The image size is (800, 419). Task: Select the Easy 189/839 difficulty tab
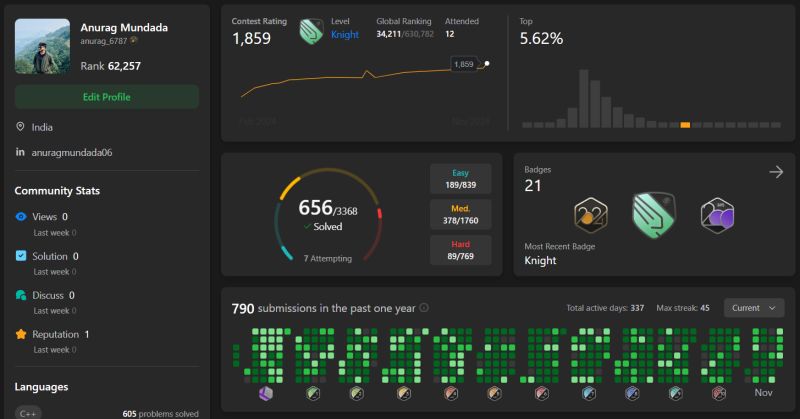click(460, 179)
